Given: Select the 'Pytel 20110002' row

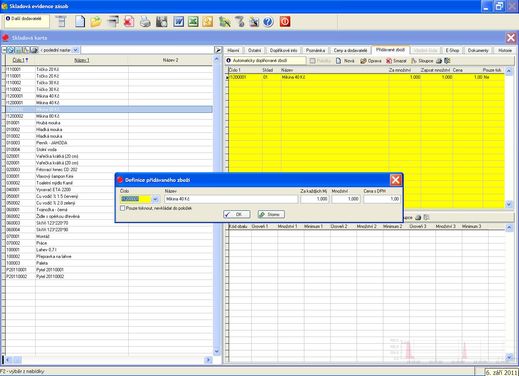Looking at the screenshot, I should [109, 276].
